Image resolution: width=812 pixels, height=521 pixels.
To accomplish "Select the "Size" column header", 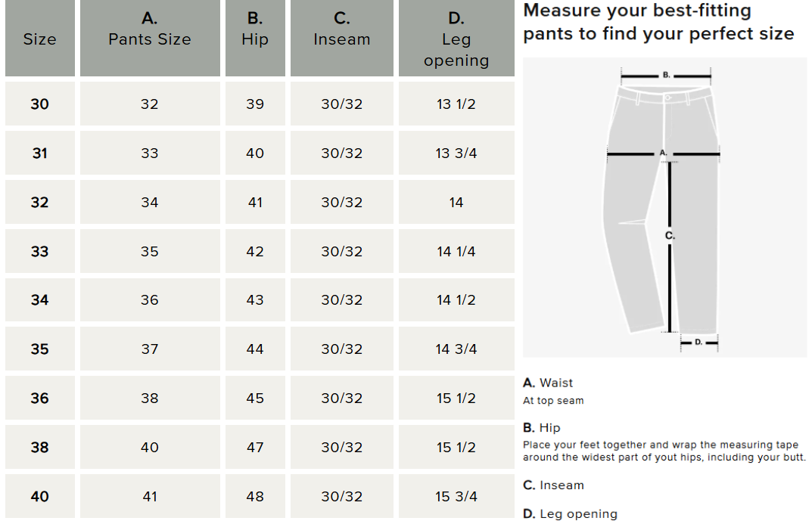I will [x=39, y=39].
